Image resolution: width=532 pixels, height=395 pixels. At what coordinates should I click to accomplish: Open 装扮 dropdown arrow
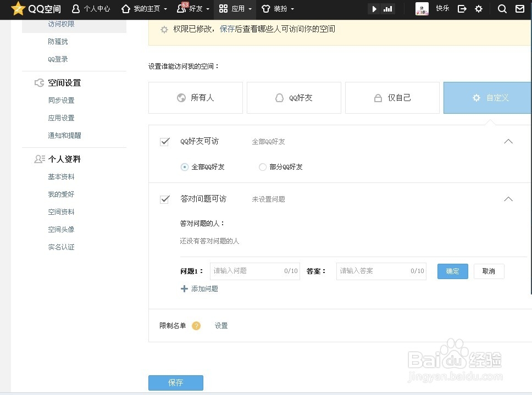point(292,9)
